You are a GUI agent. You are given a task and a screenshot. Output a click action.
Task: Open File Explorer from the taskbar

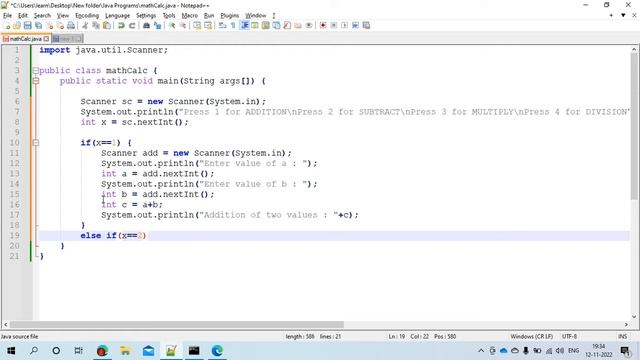coord(125,351)
